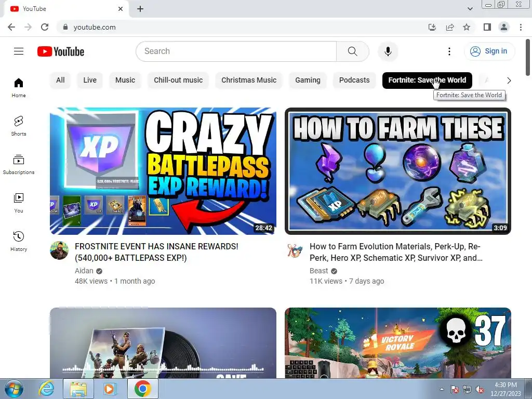The width and height of the screenshot is (532, 399).
Task: Open Subscriptions in the sidebar
Action: pyautogui.click(x=19, y=165)
